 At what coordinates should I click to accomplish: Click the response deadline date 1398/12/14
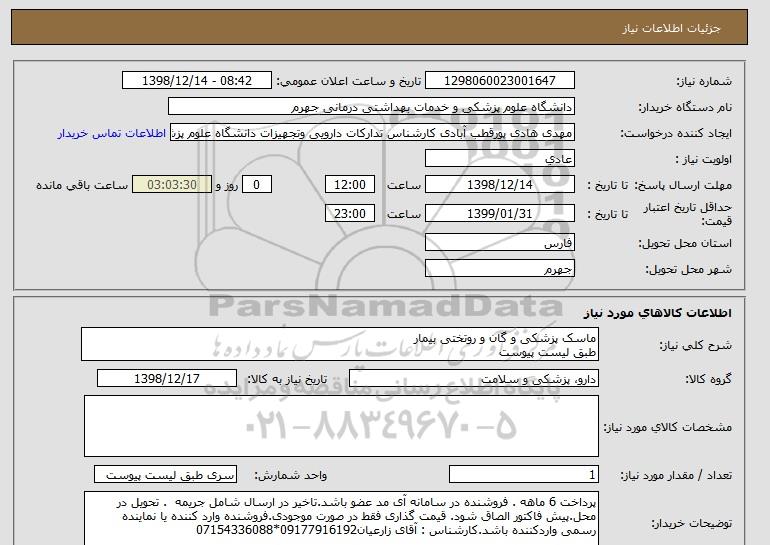[x=499, y=185]
